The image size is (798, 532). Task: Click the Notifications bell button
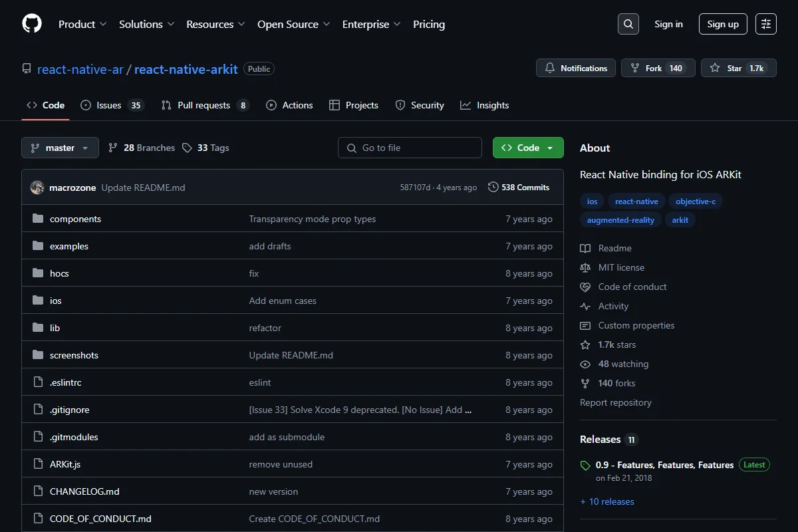[576, 68]
